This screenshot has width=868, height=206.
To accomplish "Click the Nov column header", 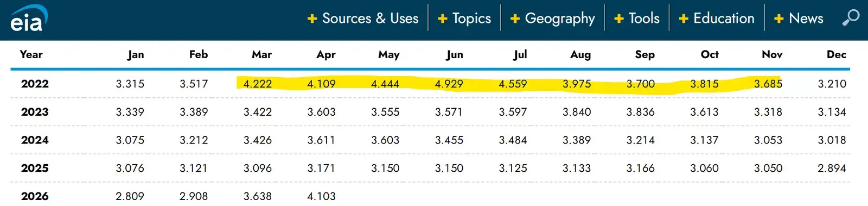I will [x=772, y=54].
